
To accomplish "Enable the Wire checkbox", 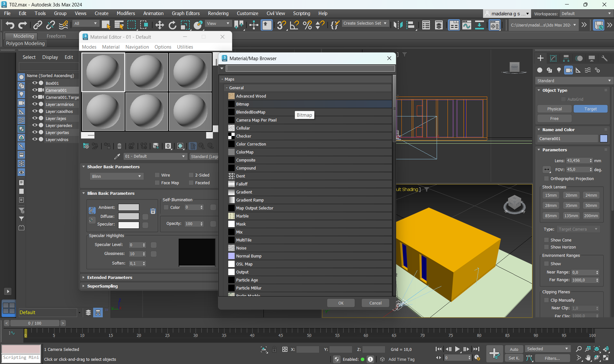I will point(157,175).
